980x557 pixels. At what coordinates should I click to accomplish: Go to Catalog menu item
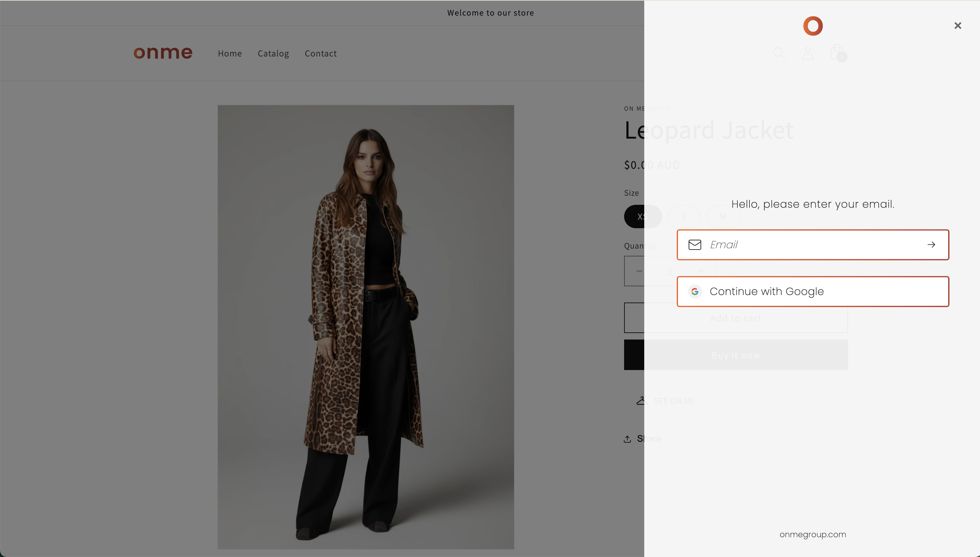pyautogui.click(x=273, y=54)
